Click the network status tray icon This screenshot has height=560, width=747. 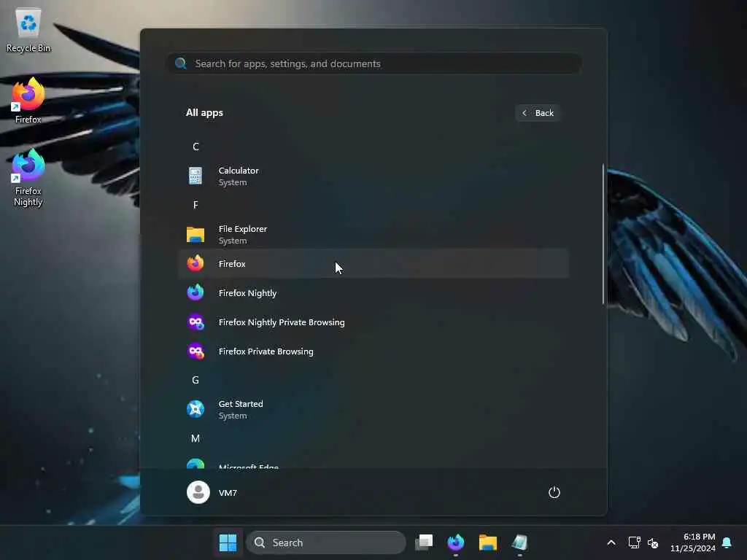634,542
